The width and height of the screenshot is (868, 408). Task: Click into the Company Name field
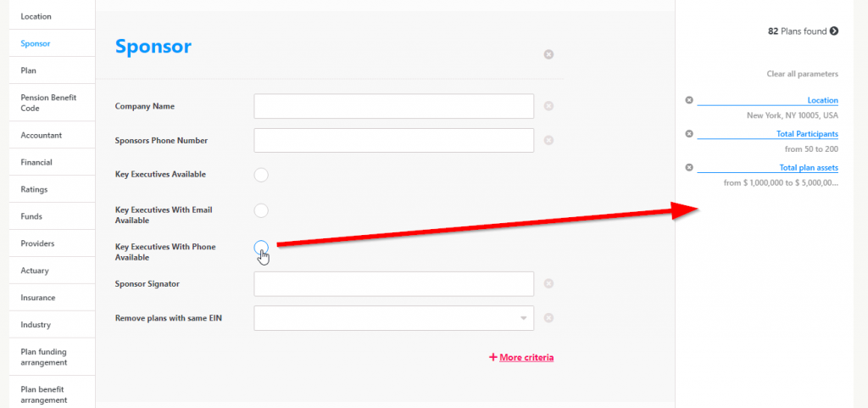393,106
